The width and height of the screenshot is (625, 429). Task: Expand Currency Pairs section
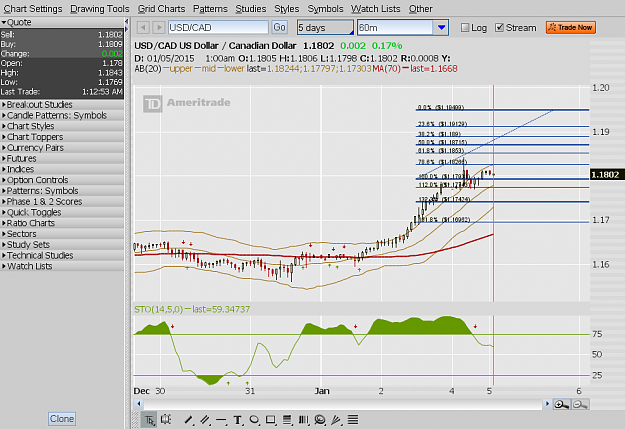point(62,148)
